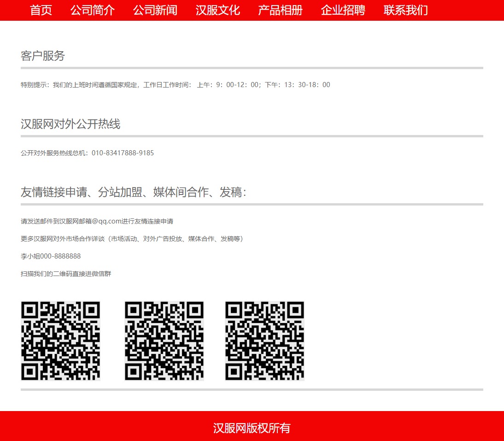This screenshot has height=441, width=504.
Task: Navigate to 产品相册 in the menu
Action: tap(280, 10)
